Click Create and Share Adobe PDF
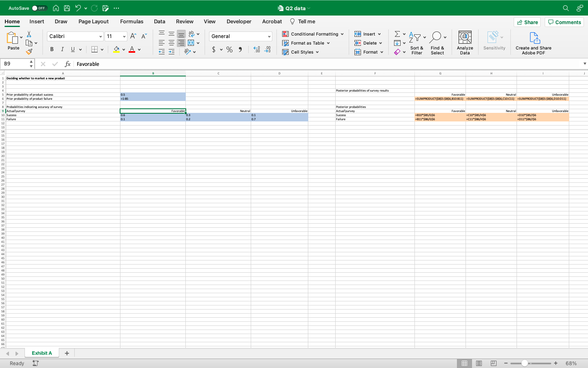 (x=533, y=43)
